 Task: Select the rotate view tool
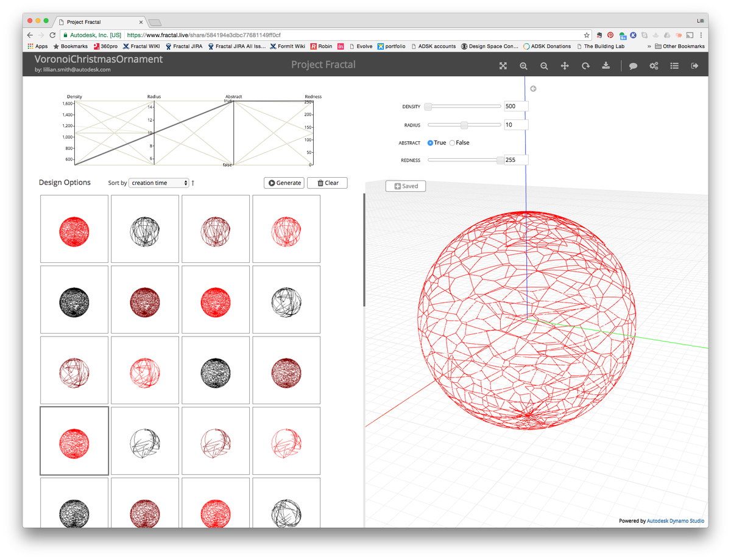point(585,66)
